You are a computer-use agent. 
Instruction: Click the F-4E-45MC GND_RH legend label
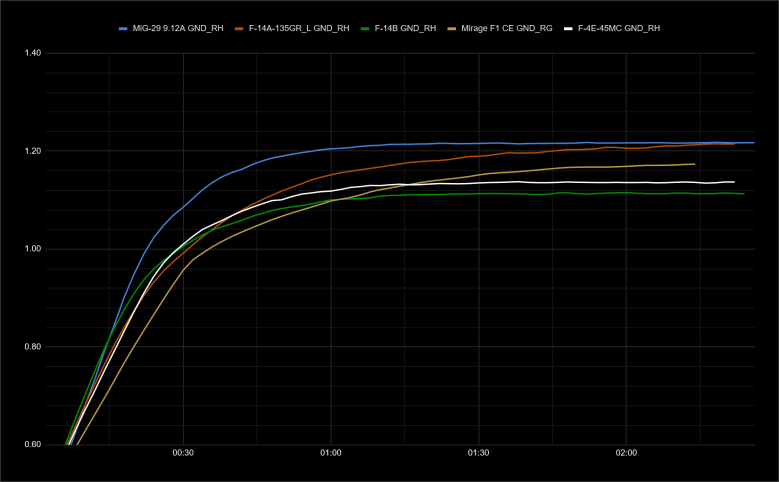pos(620,29)
